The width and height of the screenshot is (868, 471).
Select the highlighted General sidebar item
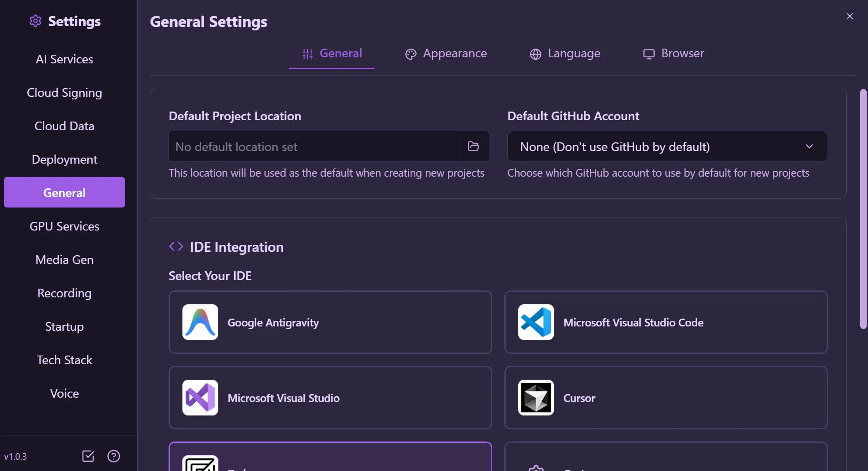click(64, 192)
